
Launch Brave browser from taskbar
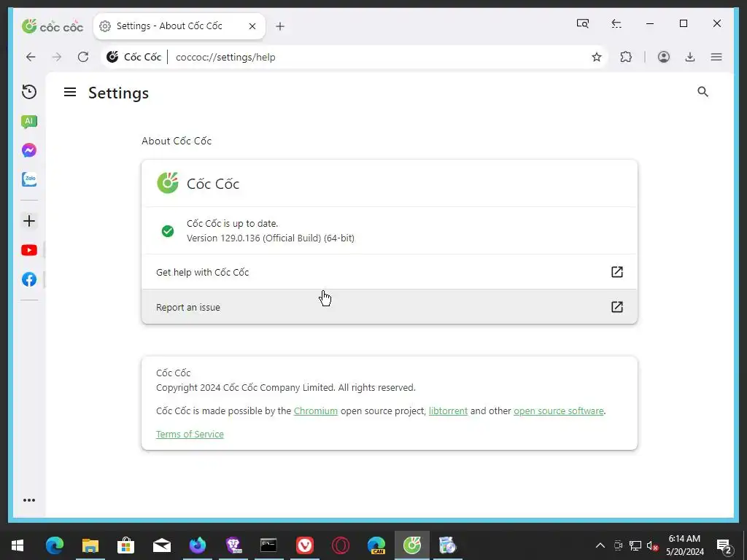233,545
